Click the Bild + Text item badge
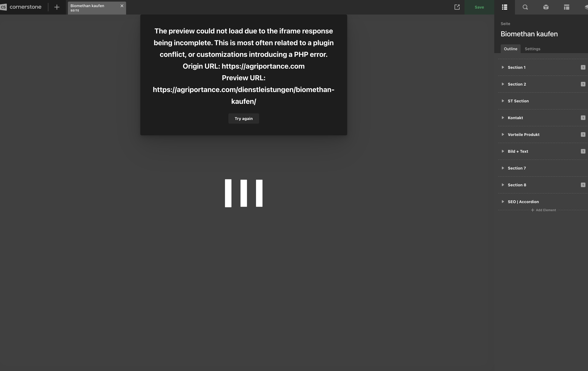This screenshot has height=371, width=588. coord(583,151)
